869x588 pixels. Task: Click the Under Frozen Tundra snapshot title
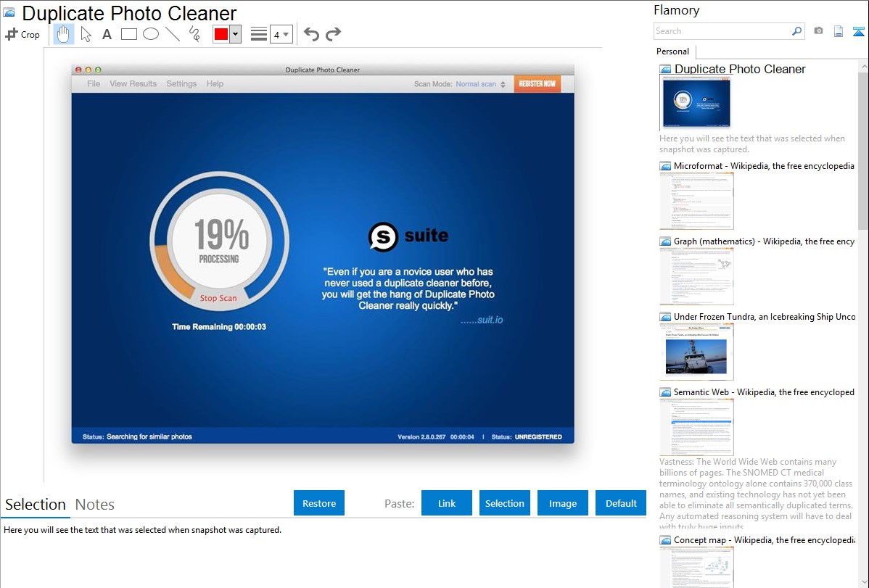pos(765,316)
